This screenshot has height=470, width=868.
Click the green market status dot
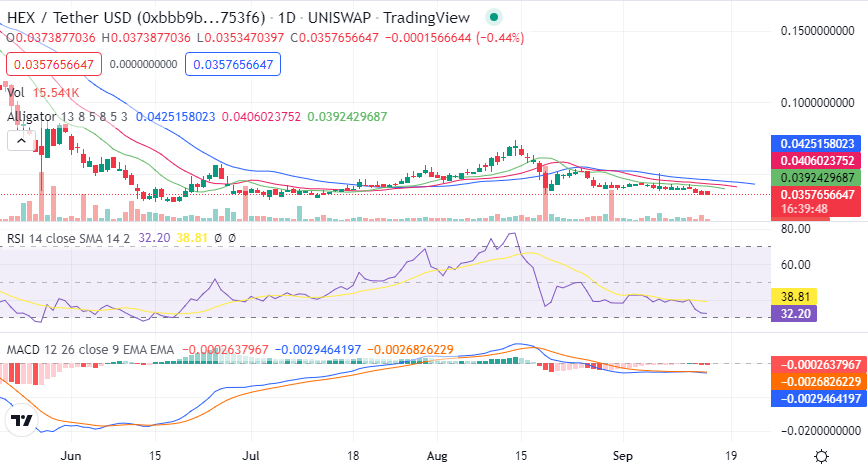tap(494, 18)
